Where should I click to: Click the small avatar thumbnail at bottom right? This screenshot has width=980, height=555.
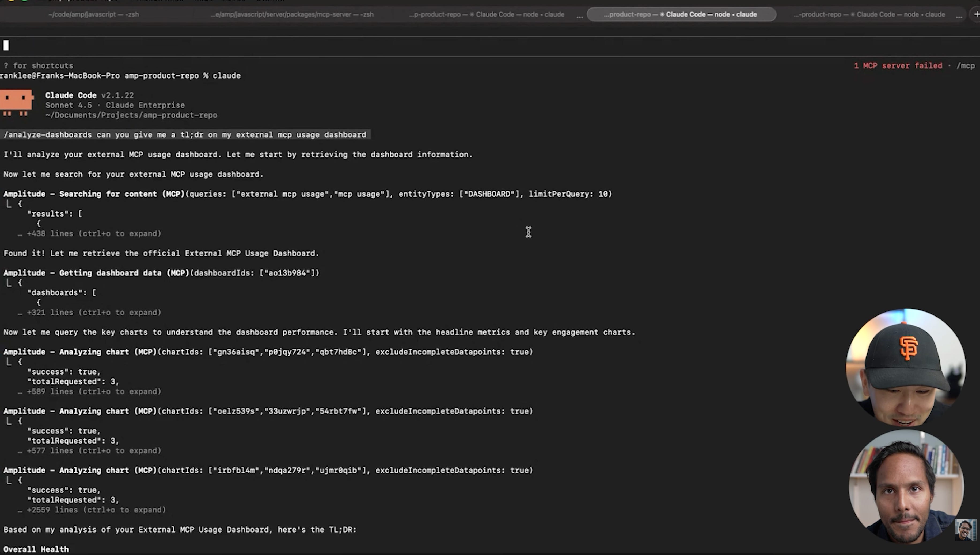coord(965,530)
